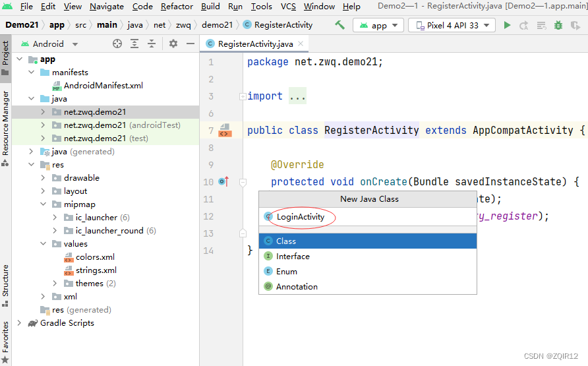Collapse the manifests folder
588x366 pixels.
(32, 73)
